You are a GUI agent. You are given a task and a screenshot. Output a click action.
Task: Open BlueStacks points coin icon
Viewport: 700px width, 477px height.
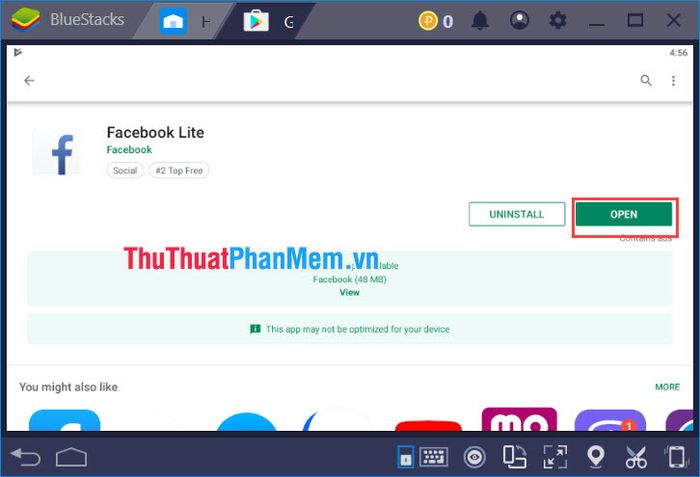[428, 21]
